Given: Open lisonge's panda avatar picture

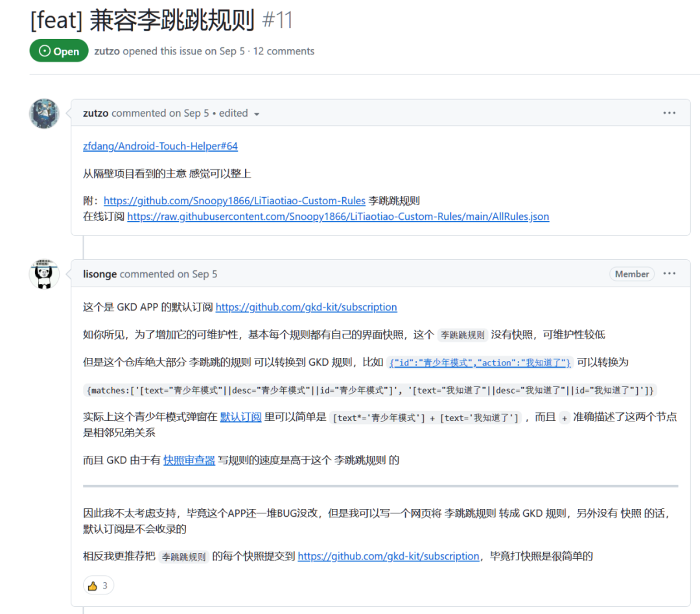Looking at the screenshot, I should point(44,274).
